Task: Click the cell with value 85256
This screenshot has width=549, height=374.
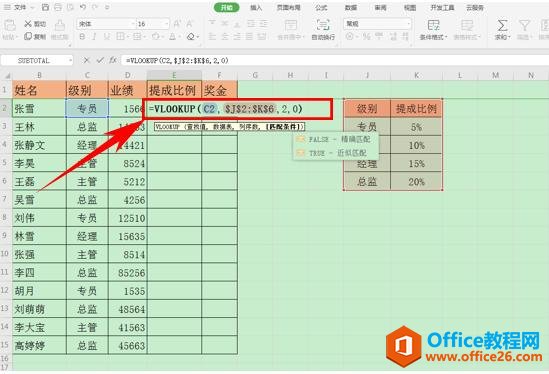Action: 128,272
